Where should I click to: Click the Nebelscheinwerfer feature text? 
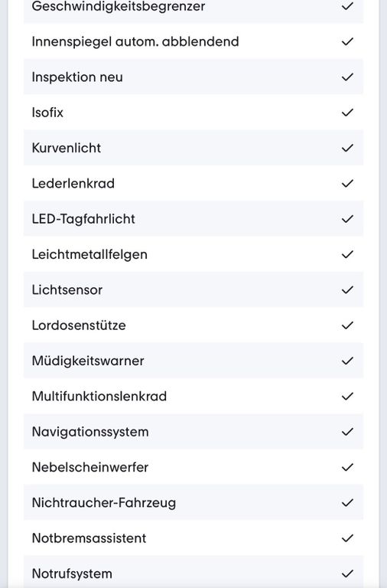pos(90,467)
